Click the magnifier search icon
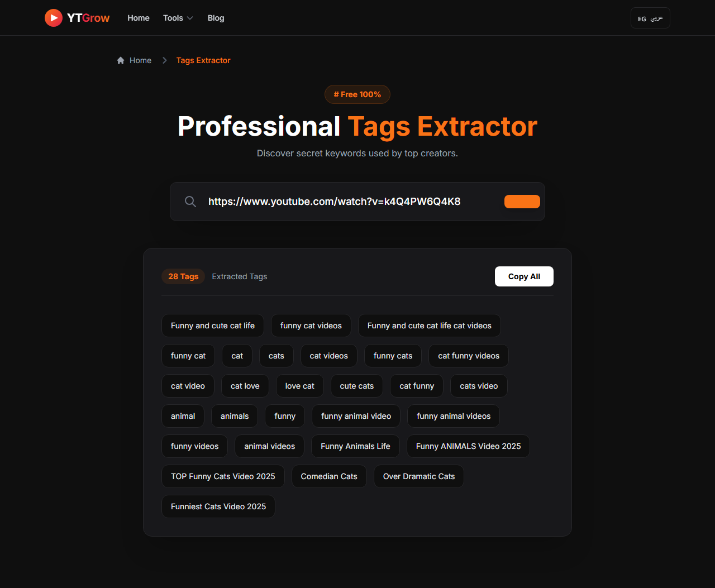Screen dimensions: 715x588 (x=190, y=201)
